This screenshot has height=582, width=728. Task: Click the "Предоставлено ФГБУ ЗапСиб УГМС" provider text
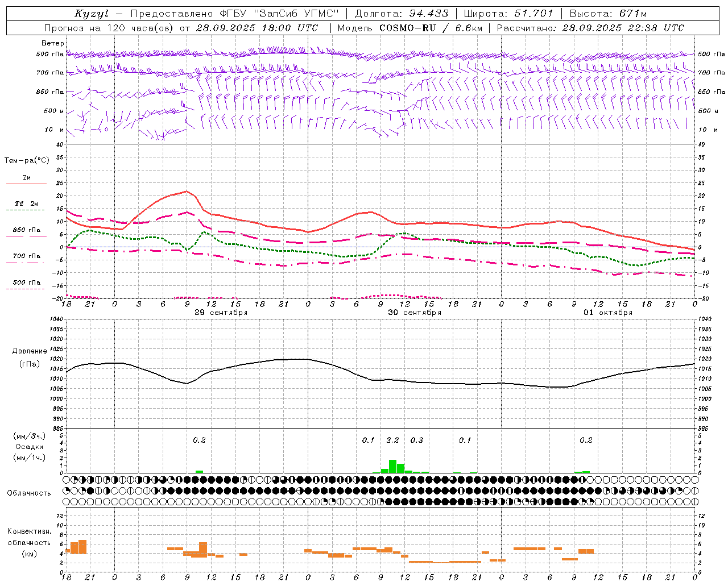pos(235,14)
